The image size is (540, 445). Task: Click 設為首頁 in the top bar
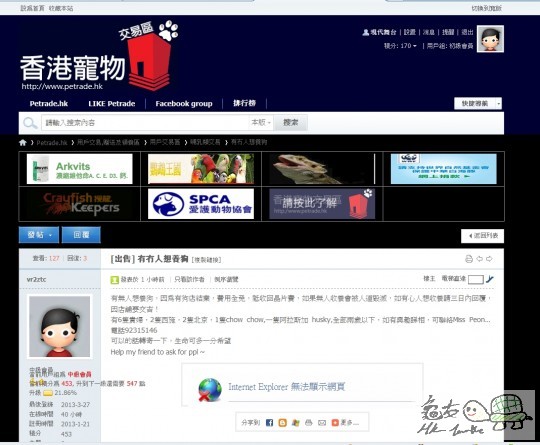click(32, 8)
